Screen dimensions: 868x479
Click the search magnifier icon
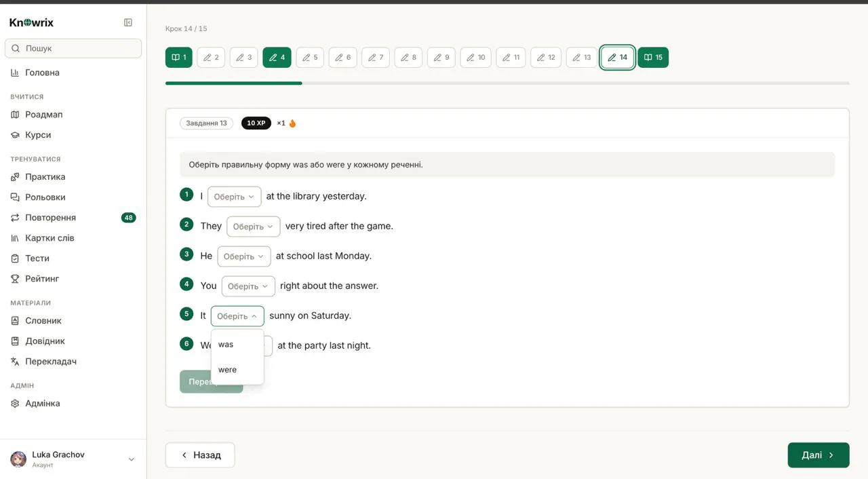16,48
